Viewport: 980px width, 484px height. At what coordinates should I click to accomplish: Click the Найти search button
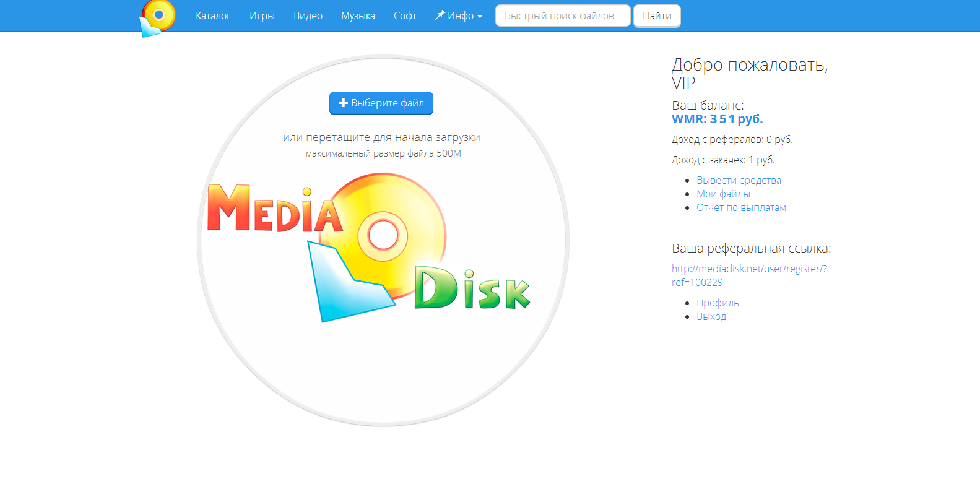click(657, 16)
